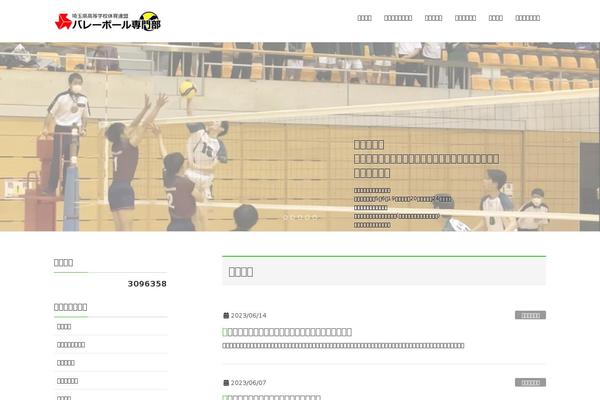Viewport: 600px width, 400px height.
Task: Open the news headline dated 2023/06/14
Action: click(287, 332)
